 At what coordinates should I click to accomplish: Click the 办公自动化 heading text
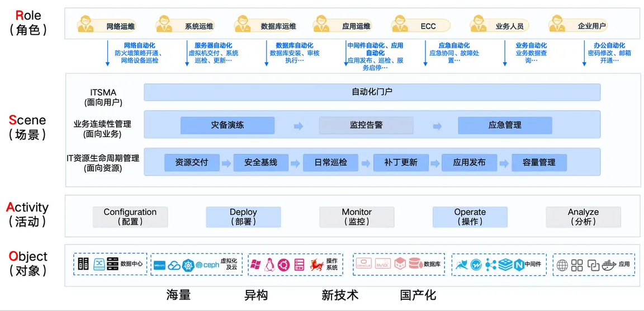tap(609, 46)
